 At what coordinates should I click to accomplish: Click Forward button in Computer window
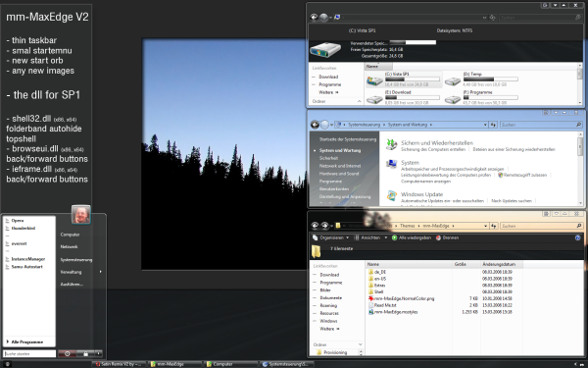[323, 17]
